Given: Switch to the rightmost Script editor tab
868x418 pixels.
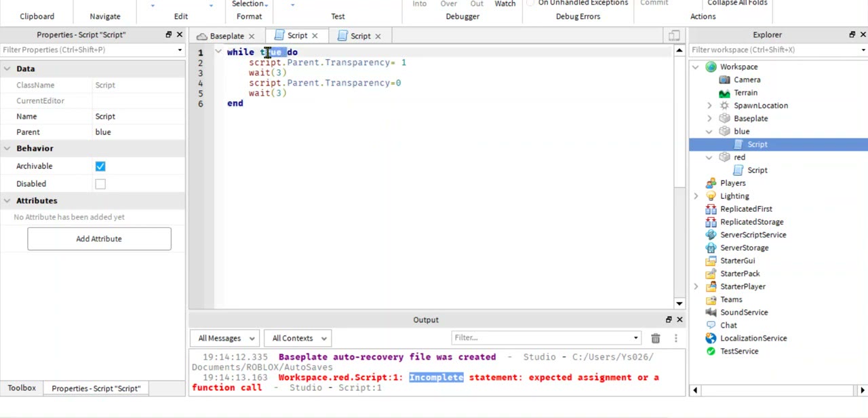Looking at the screenshot, I should [x=360, y=36].
